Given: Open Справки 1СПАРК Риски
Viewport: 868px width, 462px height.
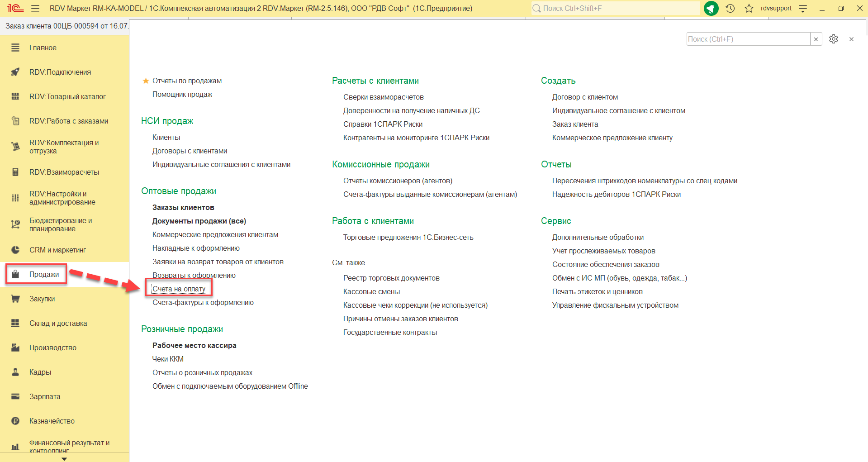Looking at the screenshot, I should pyautogui.click(x=383, y=124).
